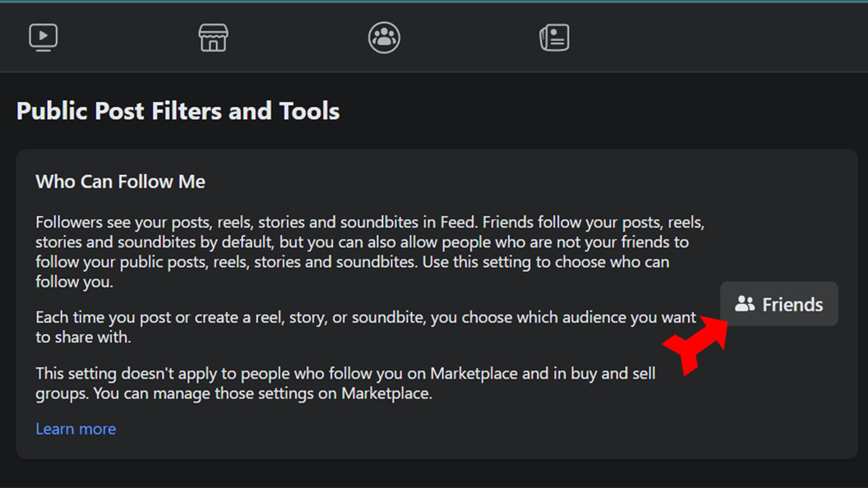Click the people icon inside Friends button
Screen dimensions: 868x488
745,304
